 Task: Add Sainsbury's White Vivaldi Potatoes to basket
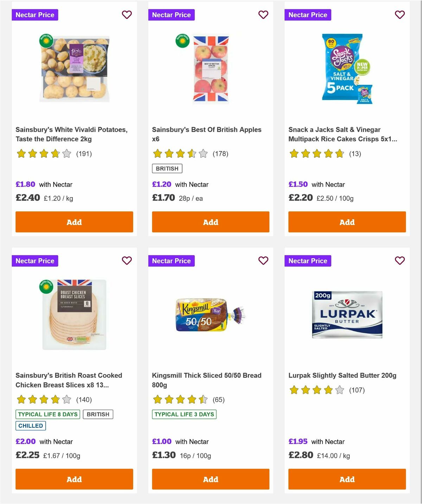(x=74, y=222)
